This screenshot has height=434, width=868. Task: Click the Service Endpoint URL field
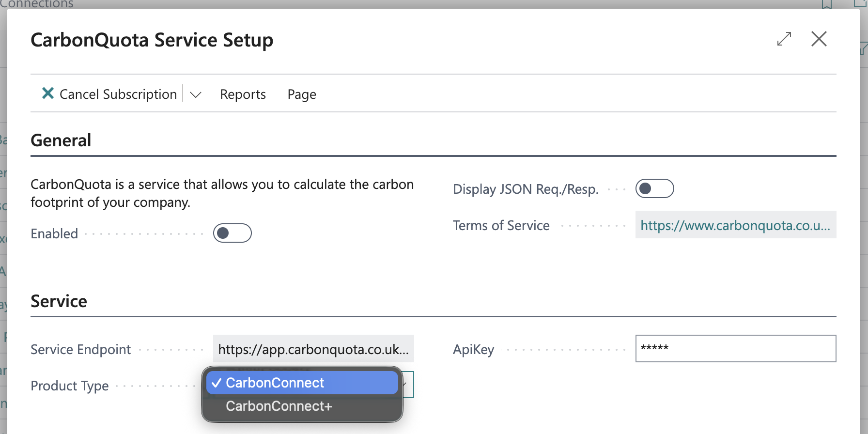pyautogui.click(x=313, y=349)
